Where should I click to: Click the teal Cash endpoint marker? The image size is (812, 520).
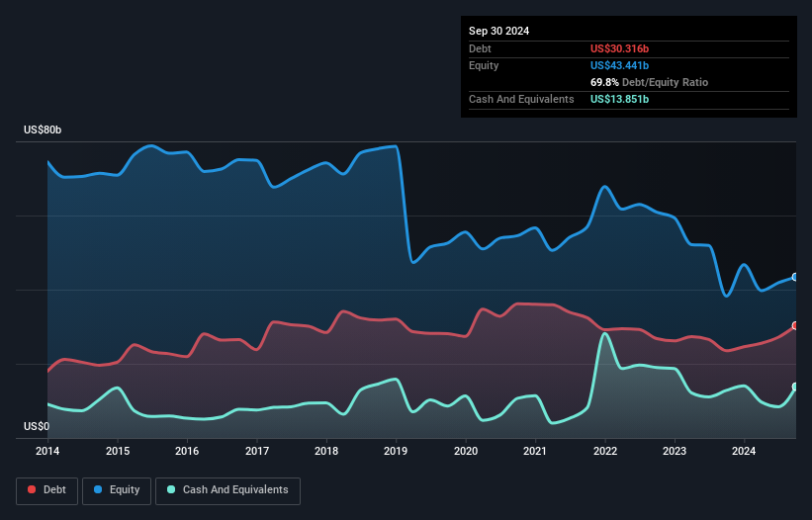coord(795,387)
